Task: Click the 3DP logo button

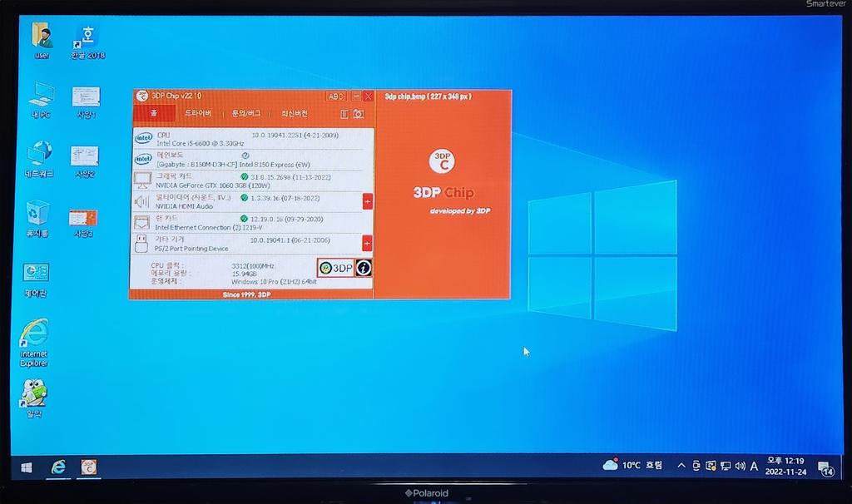Action: tap(336, 268)
